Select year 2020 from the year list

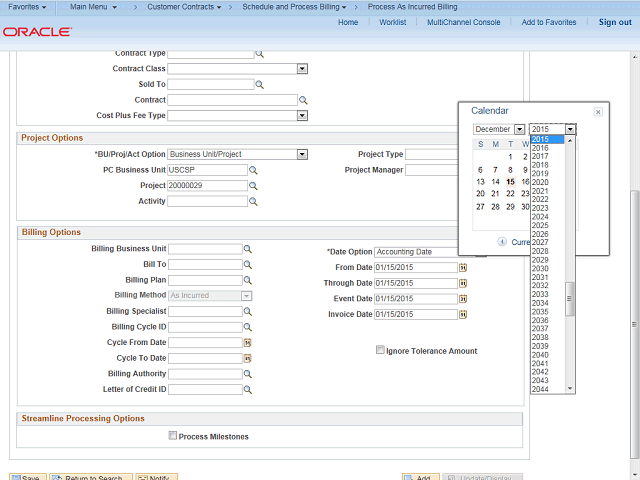click(540, 182)
